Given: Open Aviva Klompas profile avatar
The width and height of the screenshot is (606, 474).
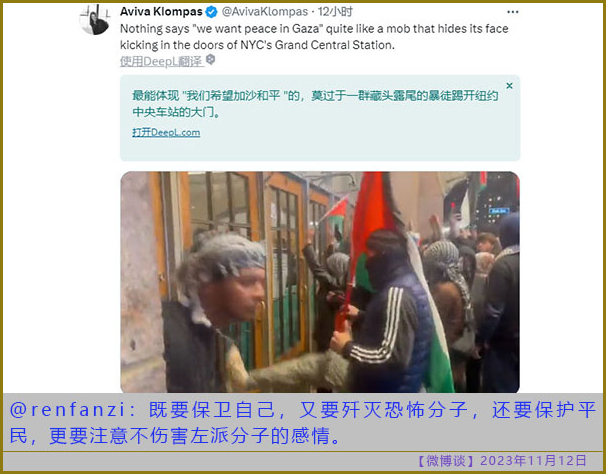Looking at the screenshot, I should coord(95,19).
